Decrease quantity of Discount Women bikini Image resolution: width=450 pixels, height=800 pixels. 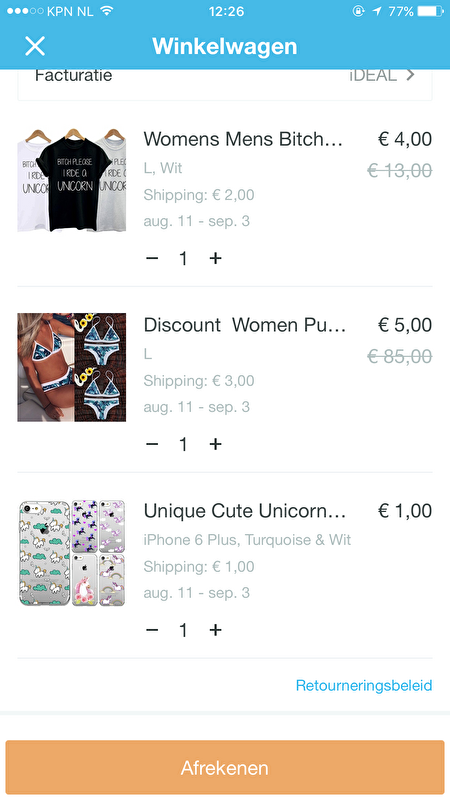click(152, 444)
